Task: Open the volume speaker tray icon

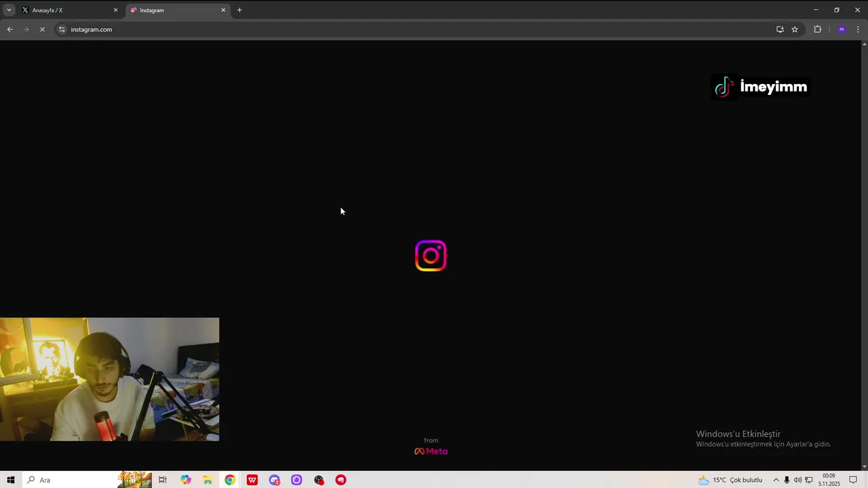Action: [797, 480]
